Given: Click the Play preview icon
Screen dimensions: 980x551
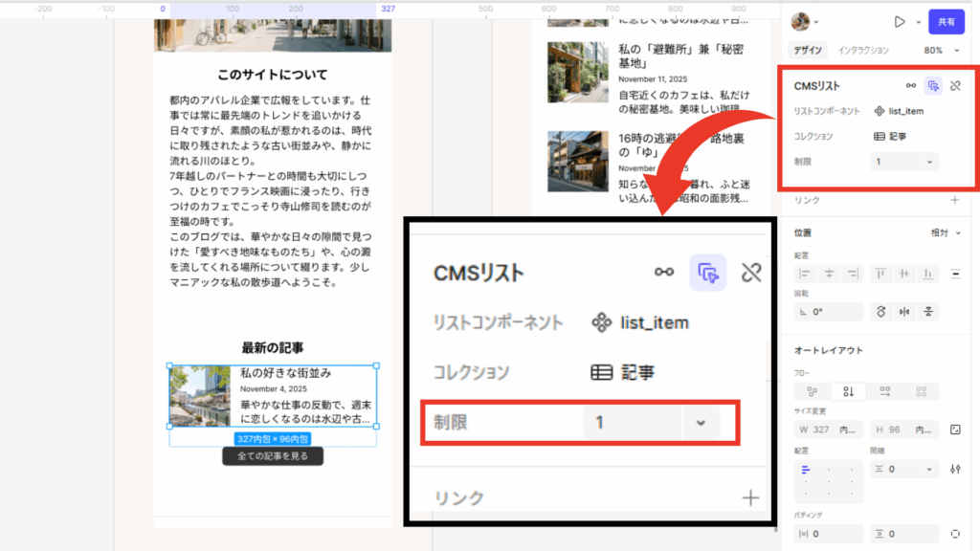Looking at the screenshot, I should tap(900, 21).
